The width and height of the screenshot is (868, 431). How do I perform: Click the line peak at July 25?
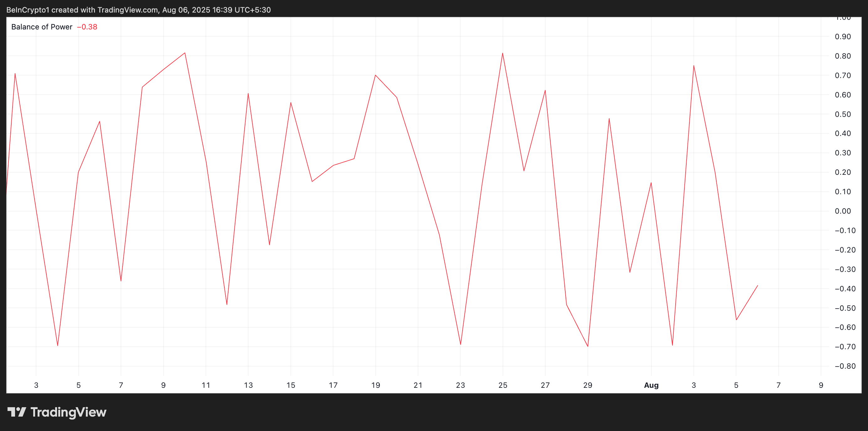pos(502,53)
